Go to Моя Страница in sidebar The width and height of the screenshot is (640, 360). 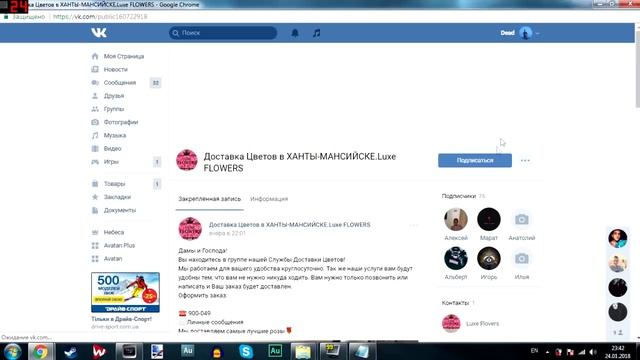(124, 56)
